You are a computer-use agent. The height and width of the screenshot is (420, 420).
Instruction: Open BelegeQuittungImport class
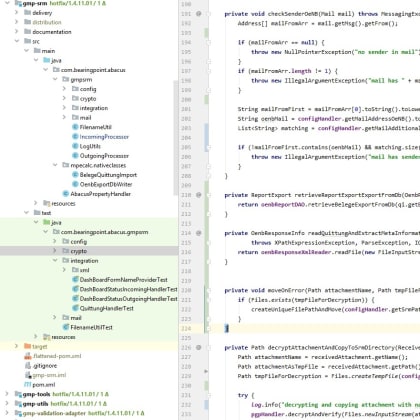(x=108, y=175)
